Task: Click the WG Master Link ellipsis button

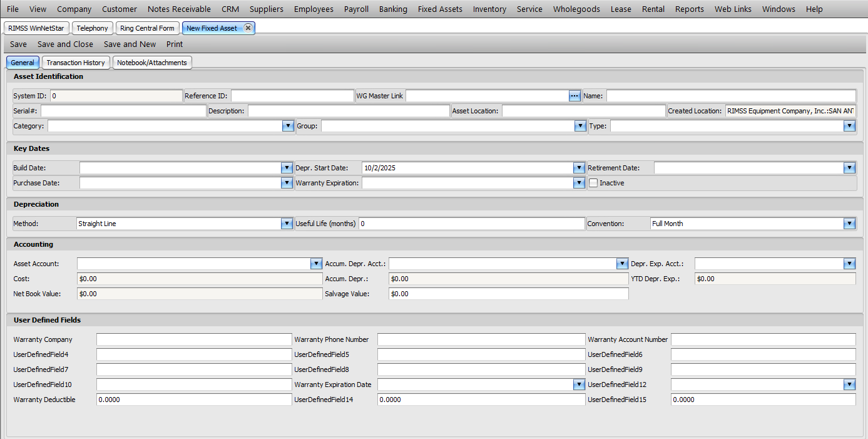Action: pos(574,96)
